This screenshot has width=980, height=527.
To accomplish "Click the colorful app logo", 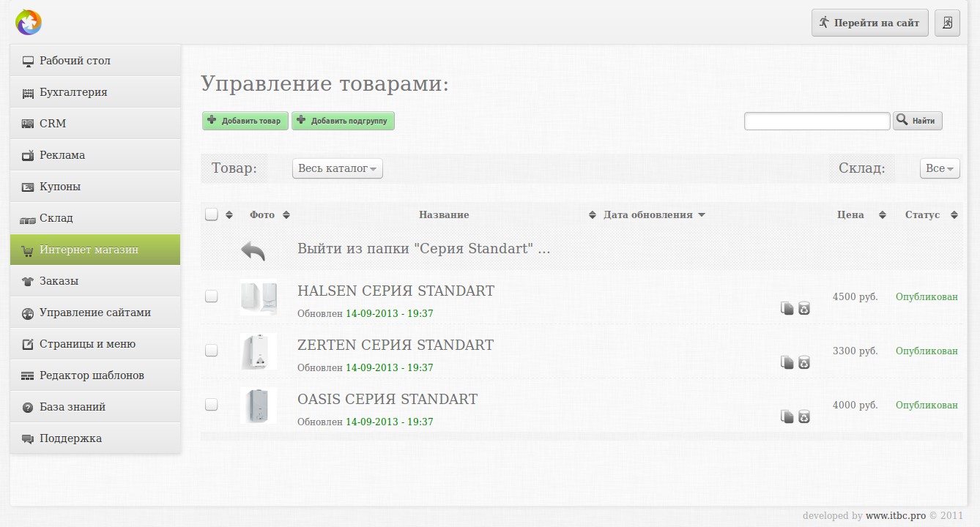I will 29,23.
